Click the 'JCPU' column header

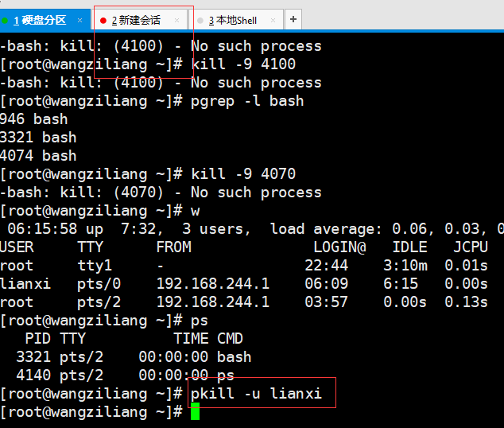471,247
